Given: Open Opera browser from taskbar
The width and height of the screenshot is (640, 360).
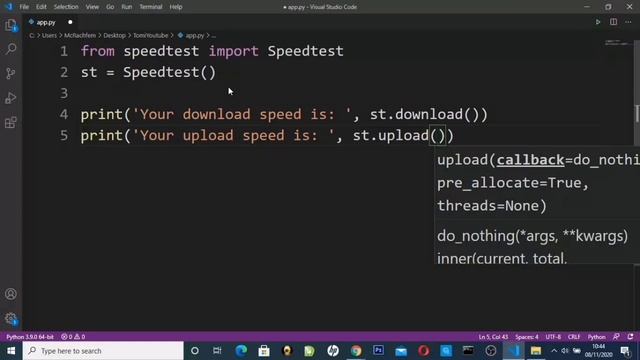Looking at the screenshot, I should pos(424,351).
